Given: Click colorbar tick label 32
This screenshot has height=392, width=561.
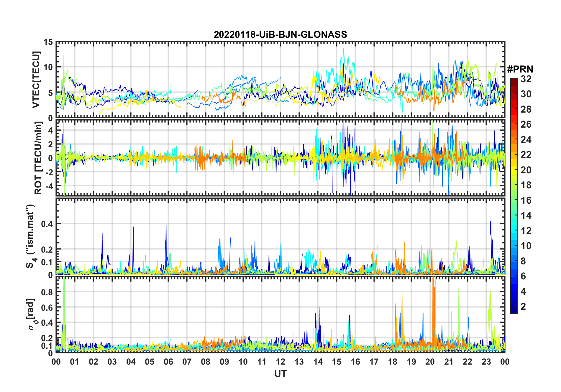Looking at the screenshot, I should 526,79.
